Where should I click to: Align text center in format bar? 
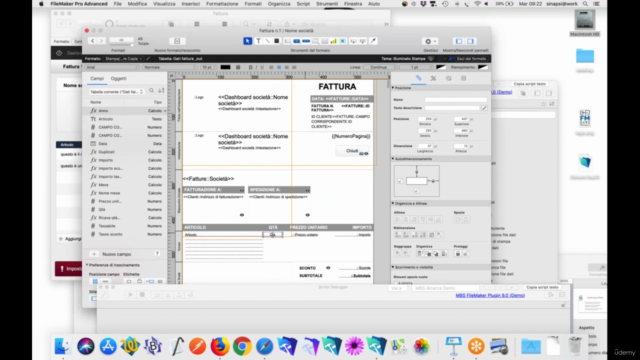click(x=279, y=67)
